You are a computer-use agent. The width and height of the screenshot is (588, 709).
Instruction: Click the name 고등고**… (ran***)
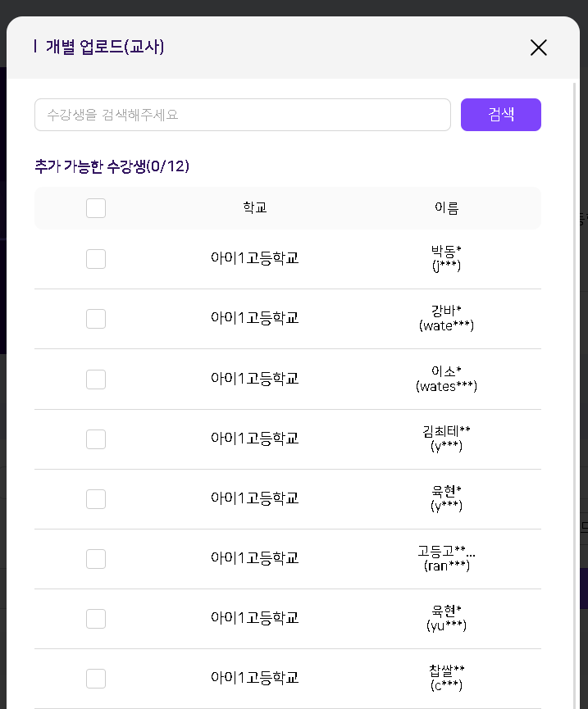(x=446, y=558)
